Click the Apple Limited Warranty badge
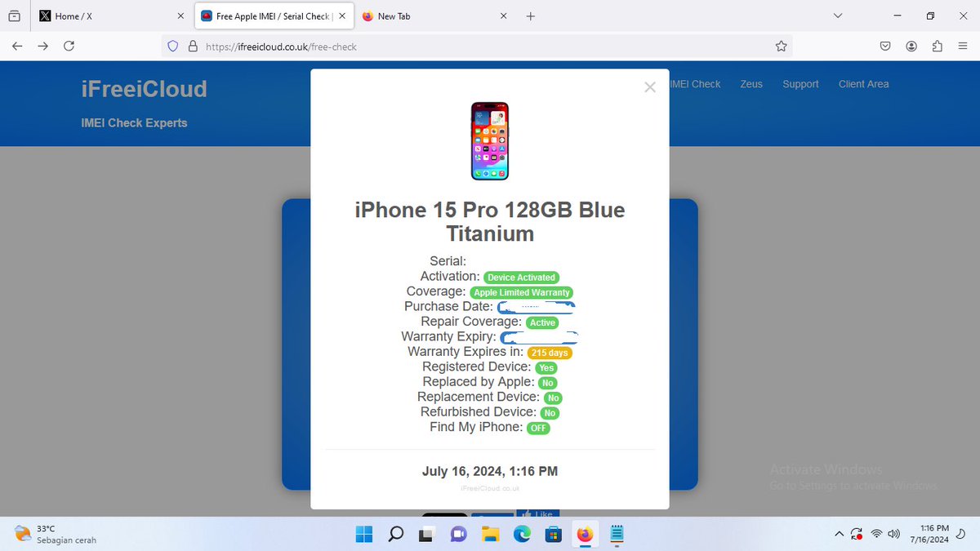Viewport: 980px width, 551px height. pos(522,292)
